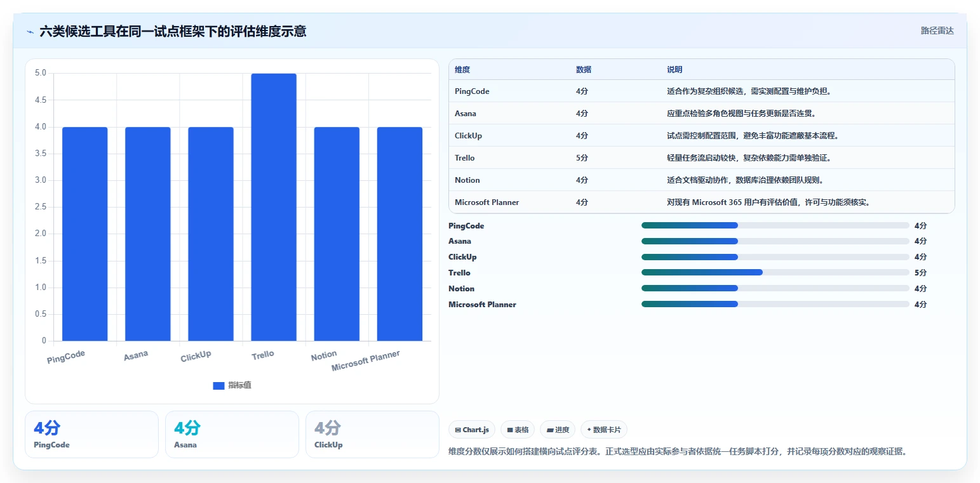Click the description starting 应重点检验多角色视图
This screenshot has height=483, width=980.
pyautogui.click(x=741, y=114)
